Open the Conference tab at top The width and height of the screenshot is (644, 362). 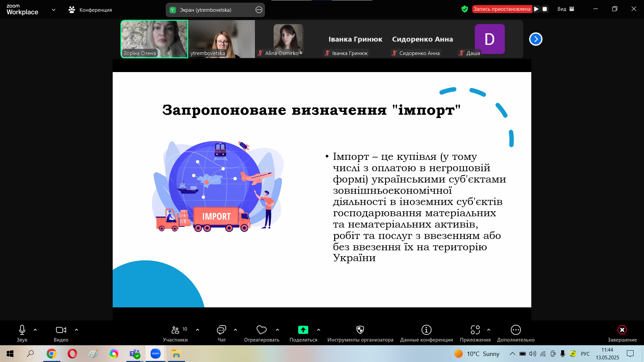(90, 10)
